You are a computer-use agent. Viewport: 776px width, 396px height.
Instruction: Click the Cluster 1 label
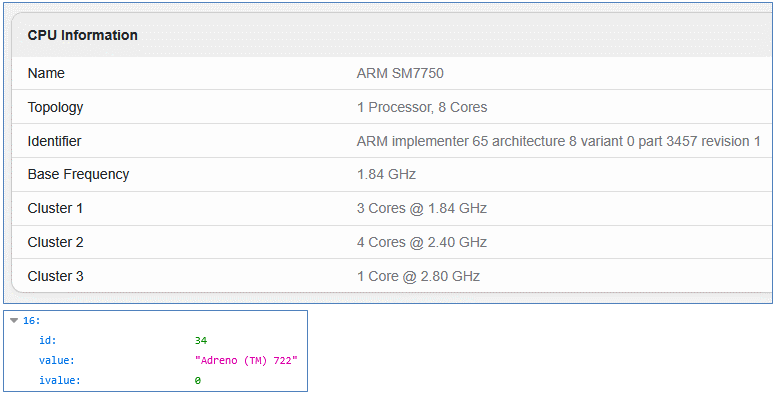coord(55,208)
